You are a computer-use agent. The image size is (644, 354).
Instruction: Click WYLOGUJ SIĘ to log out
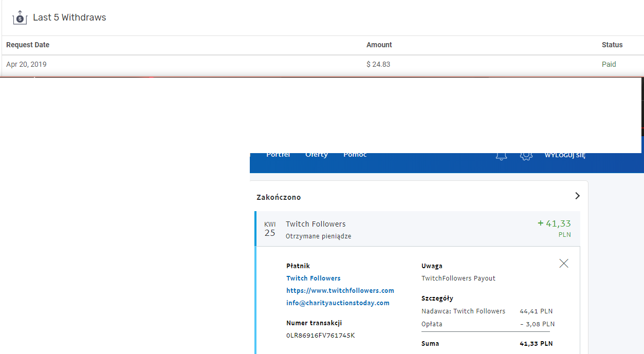pos(565,155)
